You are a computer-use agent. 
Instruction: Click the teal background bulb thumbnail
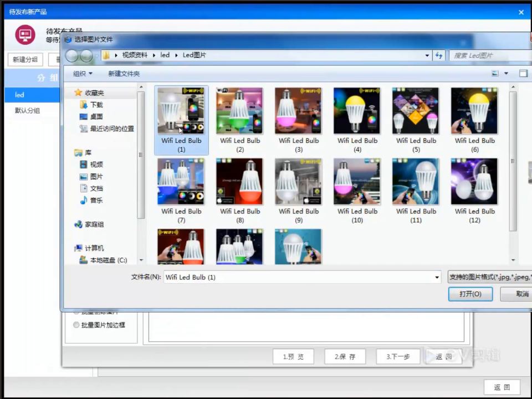click(298, 246)
